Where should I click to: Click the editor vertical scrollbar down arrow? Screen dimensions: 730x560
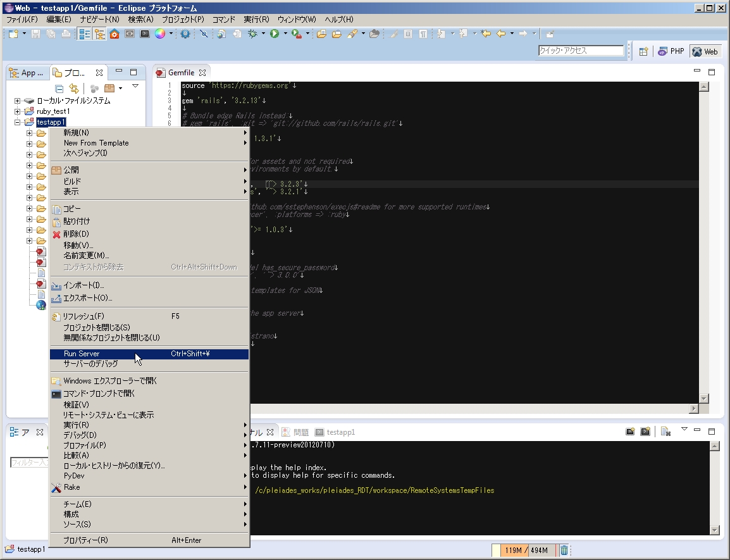tap(704, 399)
